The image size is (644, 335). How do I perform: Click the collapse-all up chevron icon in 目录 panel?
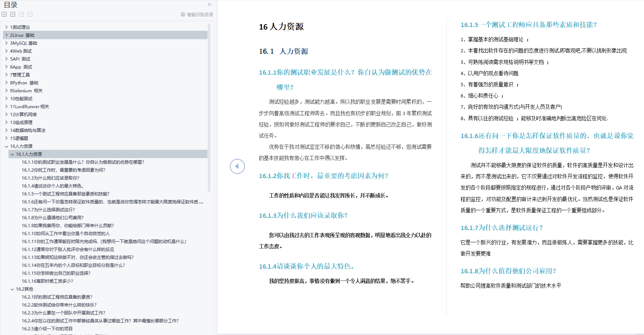(13, 14)
